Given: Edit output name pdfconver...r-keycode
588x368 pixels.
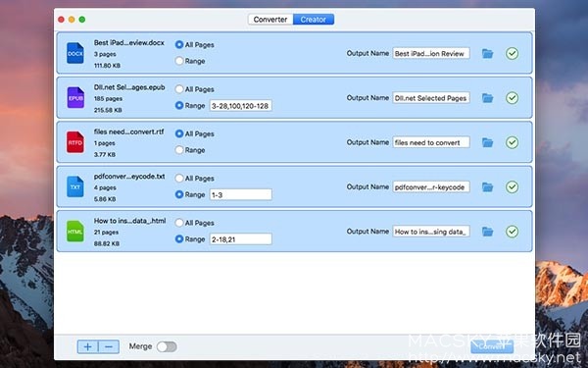Looking at the screenshot, I should 431,187.
